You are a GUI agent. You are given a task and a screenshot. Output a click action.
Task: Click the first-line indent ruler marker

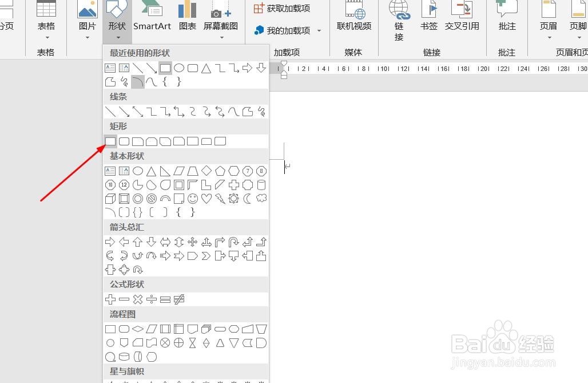click(284, 64)
